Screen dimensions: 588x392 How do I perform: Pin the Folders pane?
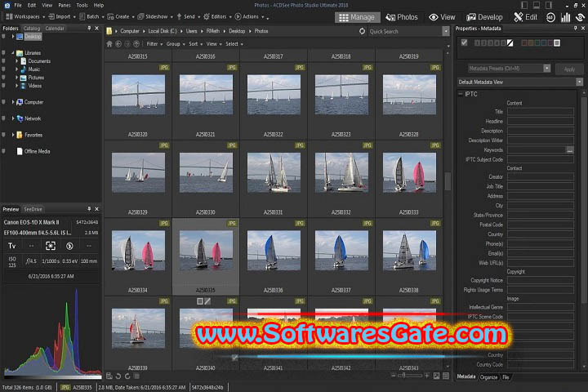89,28
